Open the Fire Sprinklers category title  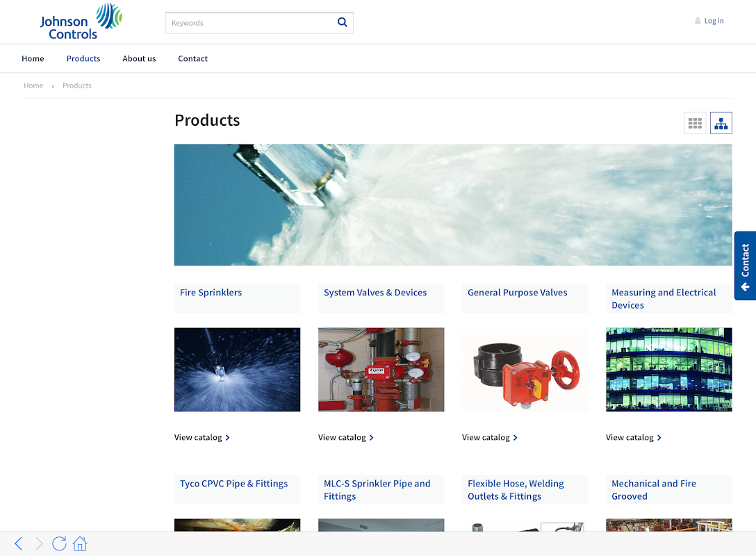click(211, 292)
